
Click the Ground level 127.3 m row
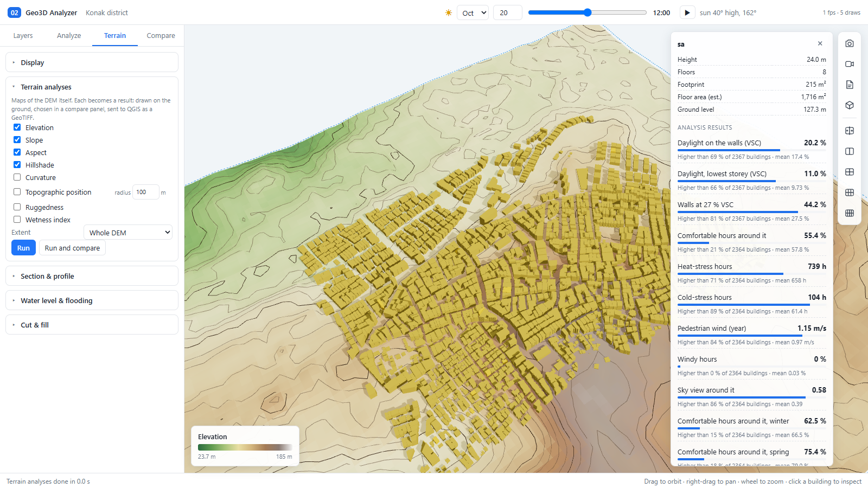coord(752,109)
